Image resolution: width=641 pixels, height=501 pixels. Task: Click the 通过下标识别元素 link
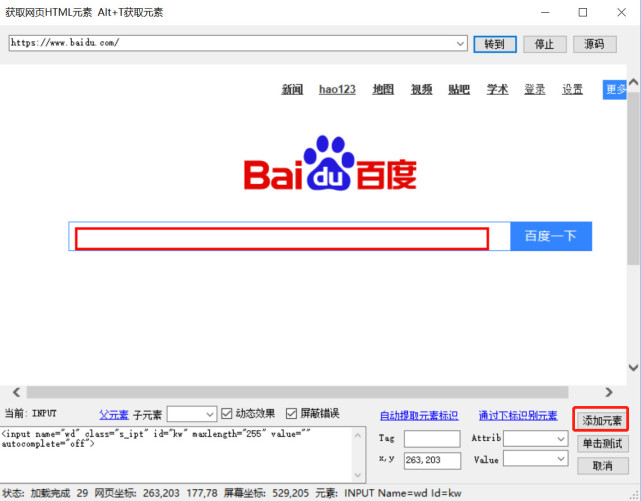[518, 416]
